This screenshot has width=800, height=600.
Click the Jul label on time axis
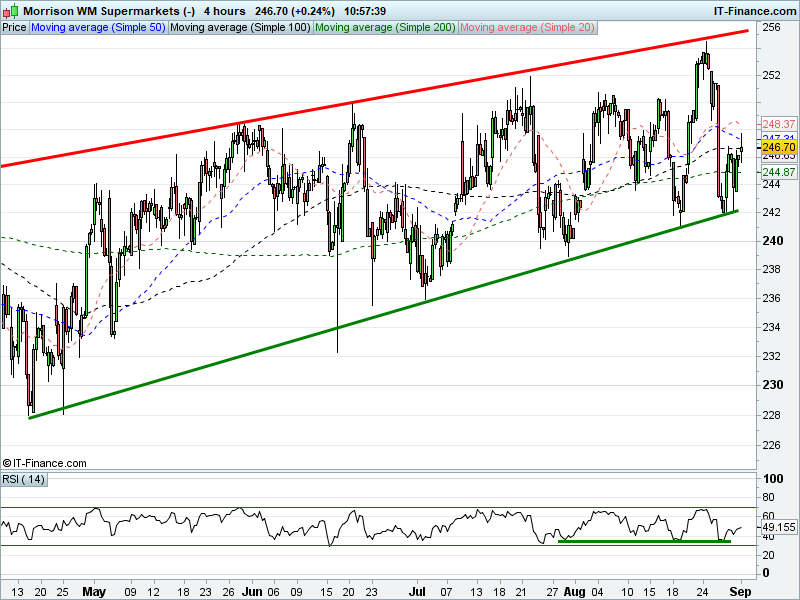tap(417, 592)
